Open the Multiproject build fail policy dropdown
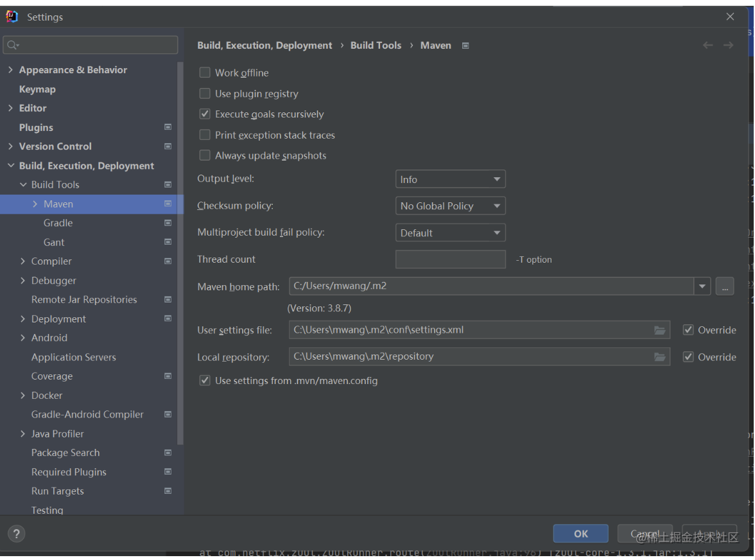 point(450,233)
